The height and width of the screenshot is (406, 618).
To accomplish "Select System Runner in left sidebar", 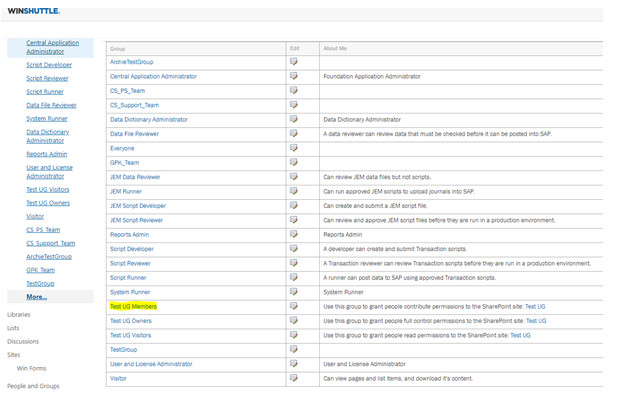I will [x=47, y=118].
